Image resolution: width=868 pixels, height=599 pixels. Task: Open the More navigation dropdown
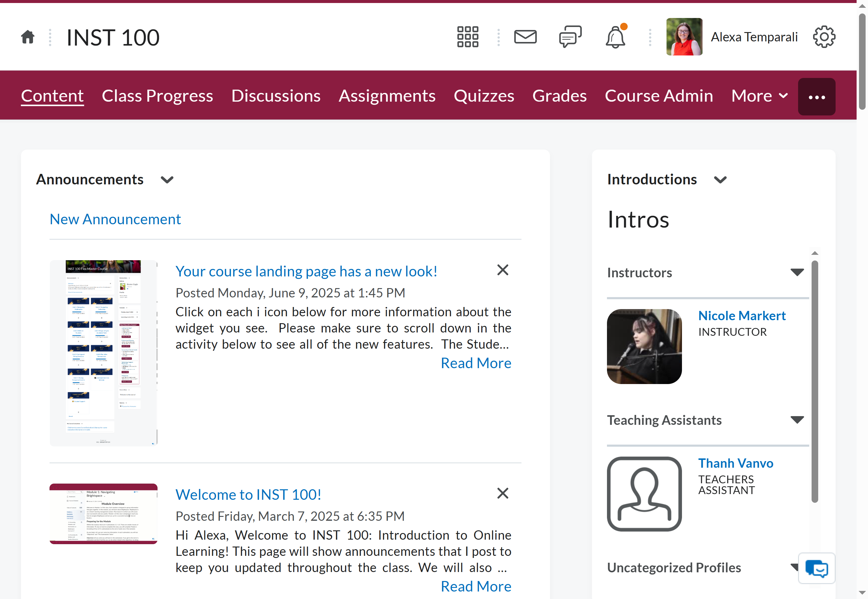759,96
